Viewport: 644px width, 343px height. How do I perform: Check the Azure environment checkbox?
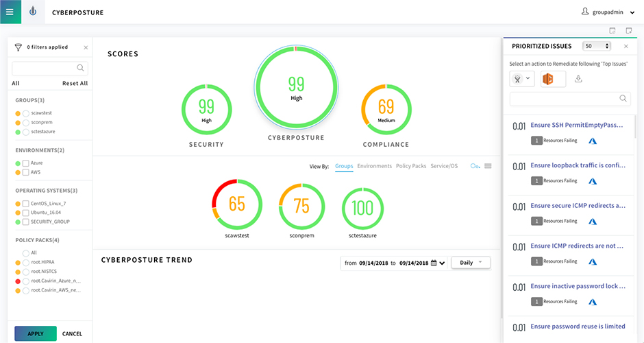pyautogui.click(x=25, y=163)
